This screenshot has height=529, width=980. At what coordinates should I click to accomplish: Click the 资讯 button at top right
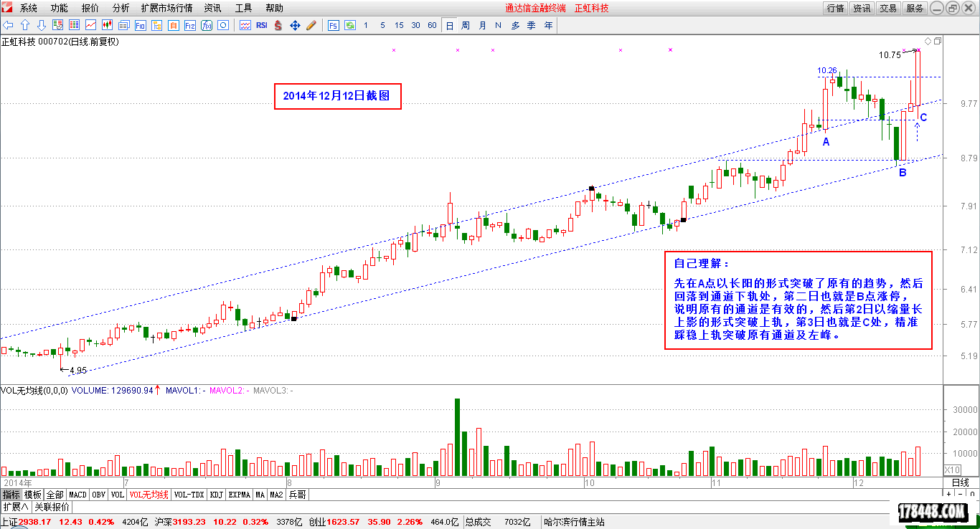click(862, 9)
